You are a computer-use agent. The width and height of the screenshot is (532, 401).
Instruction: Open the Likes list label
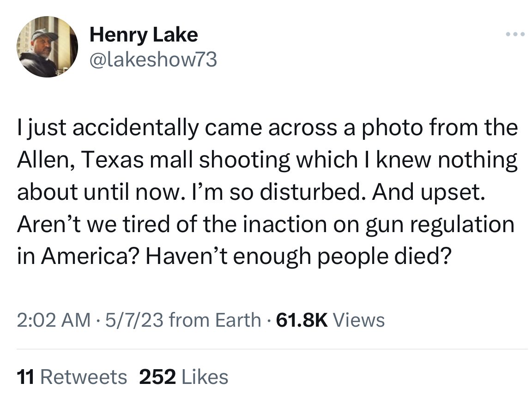click(205, 377)
